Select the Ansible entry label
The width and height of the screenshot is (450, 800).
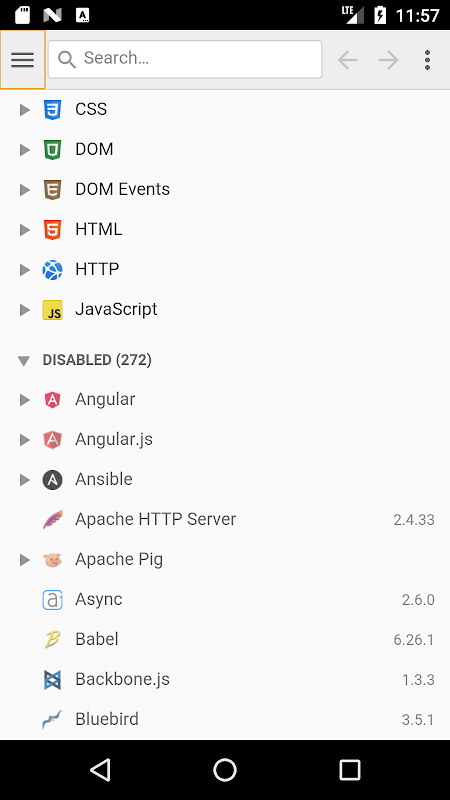click(x=104, y=479)
